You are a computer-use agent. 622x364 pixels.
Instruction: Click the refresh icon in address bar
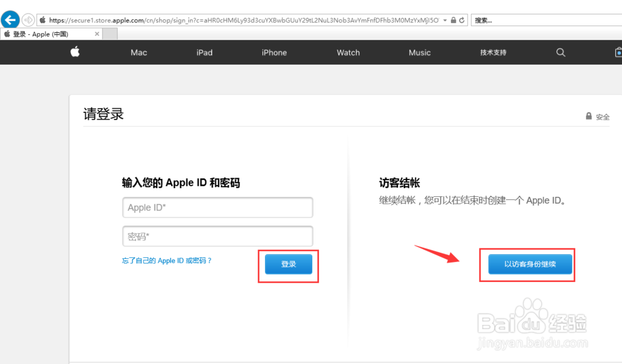coord(462,20)
